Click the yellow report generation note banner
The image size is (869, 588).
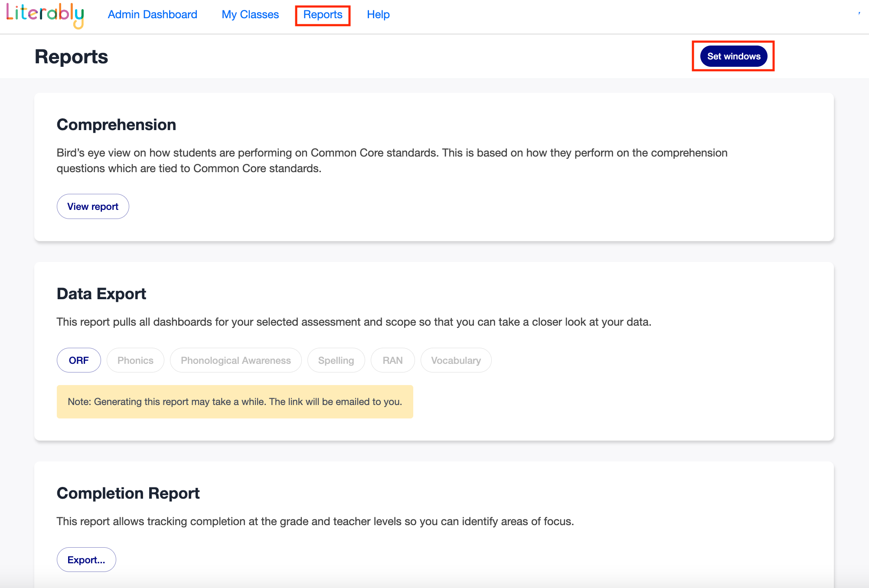tap(235, 402)
